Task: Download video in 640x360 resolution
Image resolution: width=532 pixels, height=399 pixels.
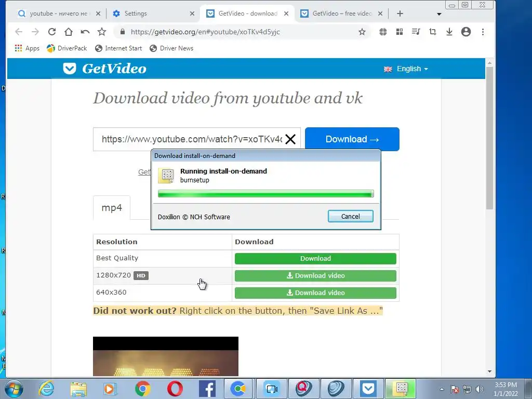Action: point(315,292)
